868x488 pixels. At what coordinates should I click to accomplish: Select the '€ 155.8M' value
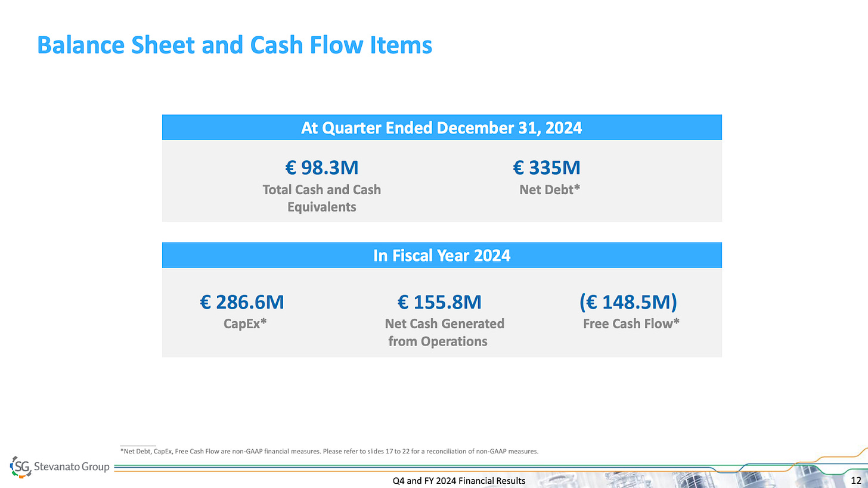pos(439,303)
